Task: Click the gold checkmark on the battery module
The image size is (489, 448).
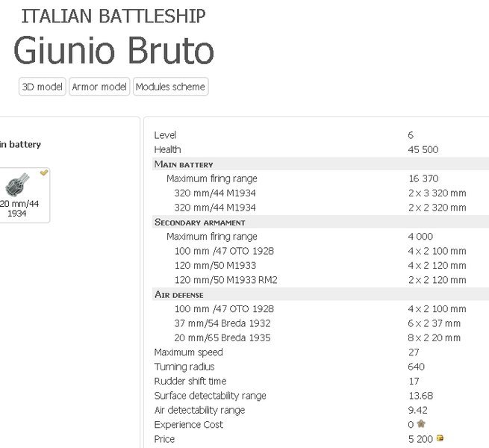Action: click(44, 172)
